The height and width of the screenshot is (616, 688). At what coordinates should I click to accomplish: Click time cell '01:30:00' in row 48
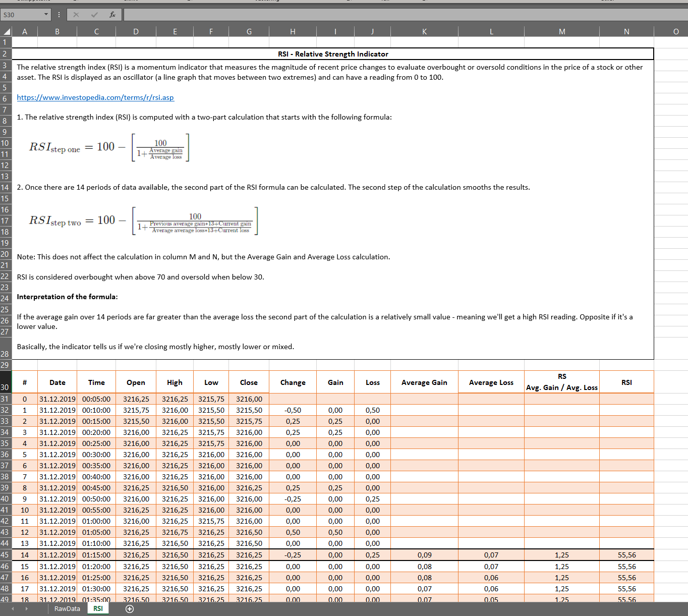pos(96,589)
